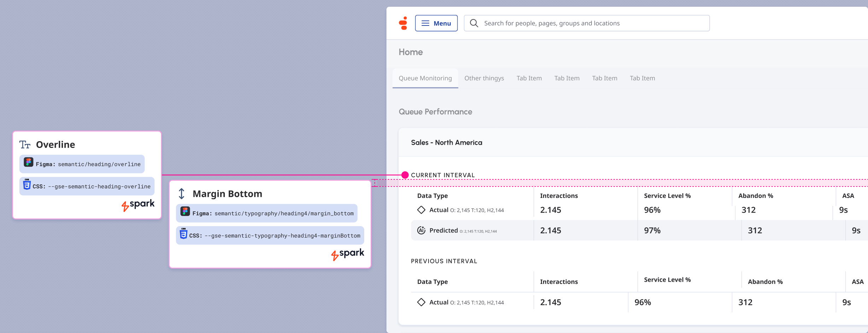This screenshot has width=868, height=333.
Task: Click the 2.145 Interactions value in the Predicted row
Action: 550,230
